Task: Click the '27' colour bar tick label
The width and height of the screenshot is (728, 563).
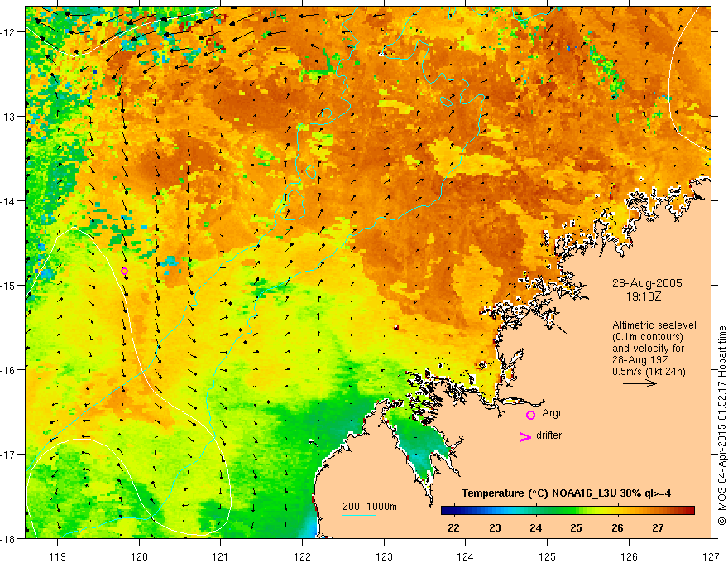Action: click(x=658, y=527)
